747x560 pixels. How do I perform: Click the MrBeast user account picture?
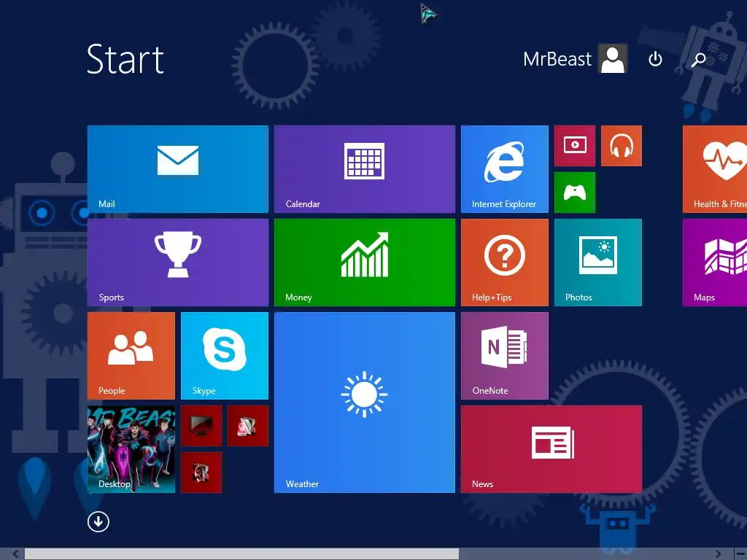(613, 58)
